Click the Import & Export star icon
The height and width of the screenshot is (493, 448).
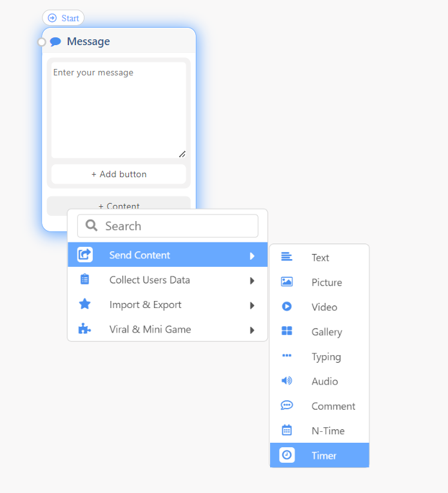coord(84,304)
